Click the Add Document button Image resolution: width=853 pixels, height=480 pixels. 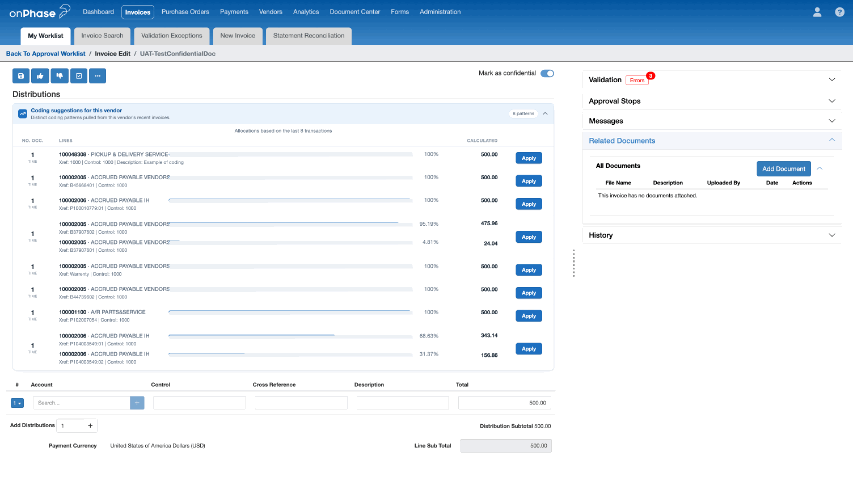pyautogui.click(x=783, y=169)
